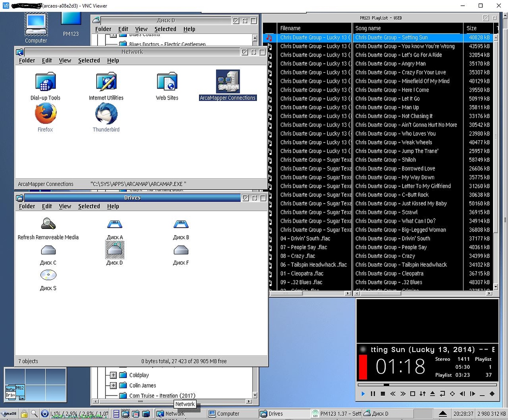Select the Диск S optical drive icon
The image size is (508, 420).
tap(48, 275)
